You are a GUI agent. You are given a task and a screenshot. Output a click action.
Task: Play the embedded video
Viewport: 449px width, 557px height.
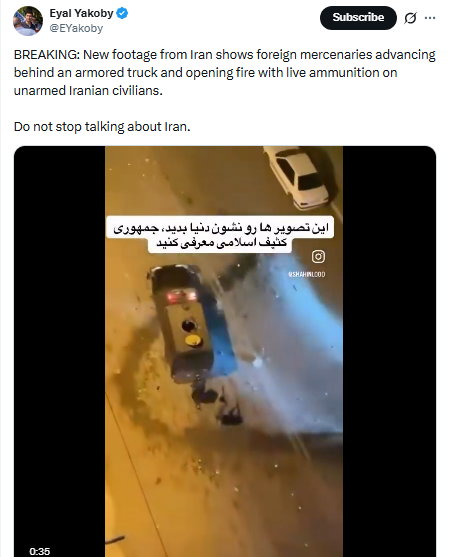pos(224,351)
